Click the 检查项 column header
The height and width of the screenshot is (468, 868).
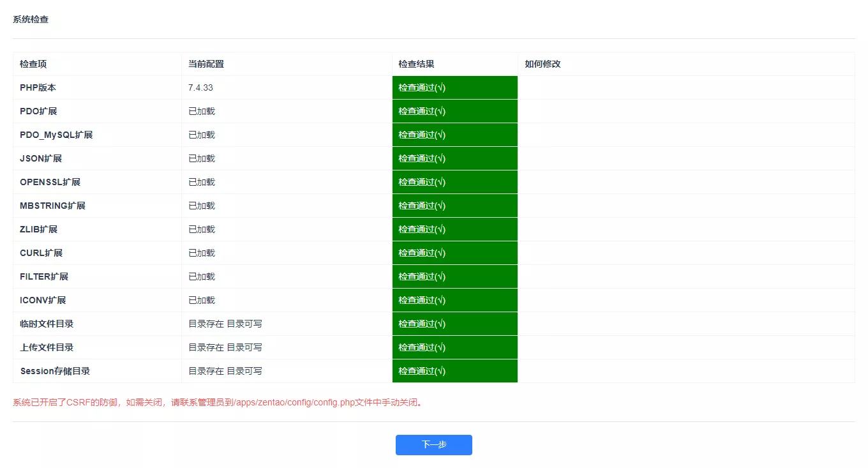click(x=33, y=64)
